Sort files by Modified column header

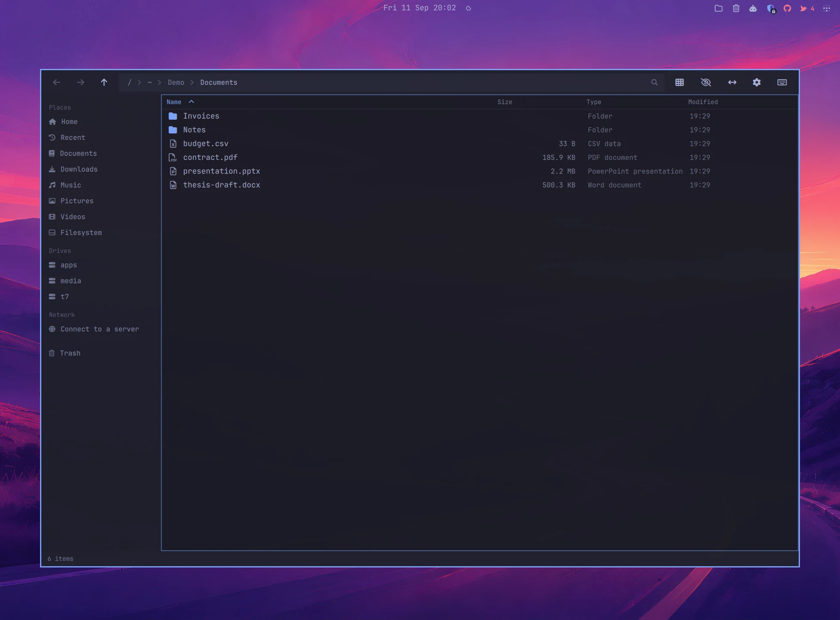[x=703, y=102]
